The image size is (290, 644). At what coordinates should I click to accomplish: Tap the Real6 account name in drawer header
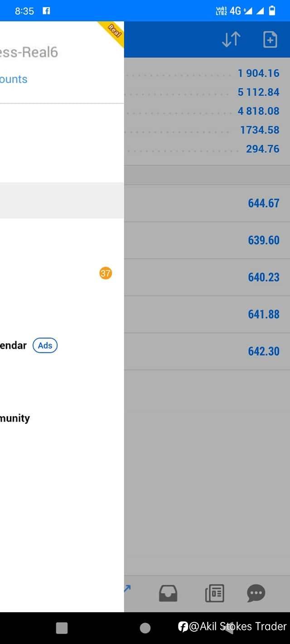29,52
